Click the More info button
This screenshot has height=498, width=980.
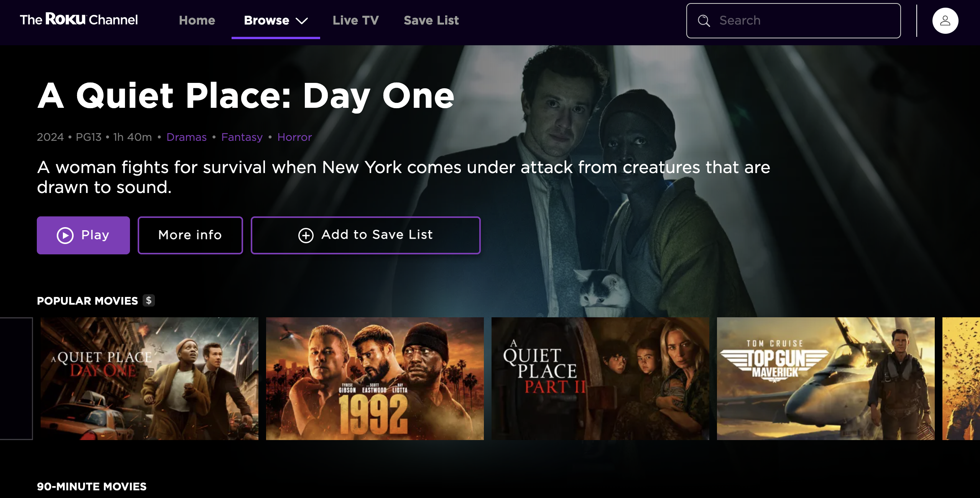click(190, 235)
